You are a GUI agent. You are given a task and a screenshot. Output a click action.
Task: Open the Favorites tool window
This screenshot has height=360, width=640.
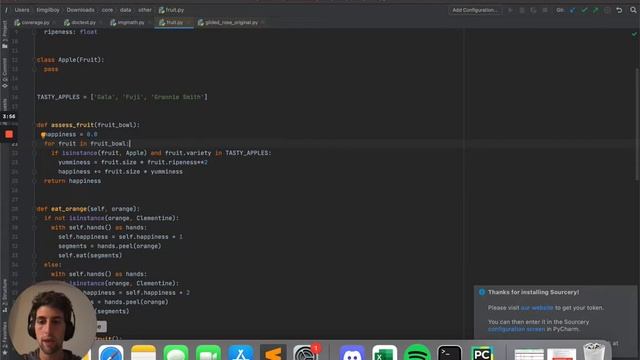pos(4,338)
